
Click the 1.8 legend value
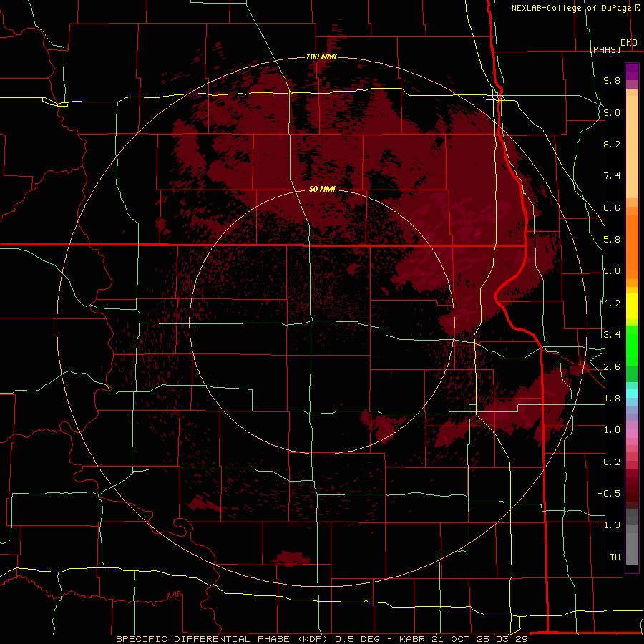pos(612,399)
